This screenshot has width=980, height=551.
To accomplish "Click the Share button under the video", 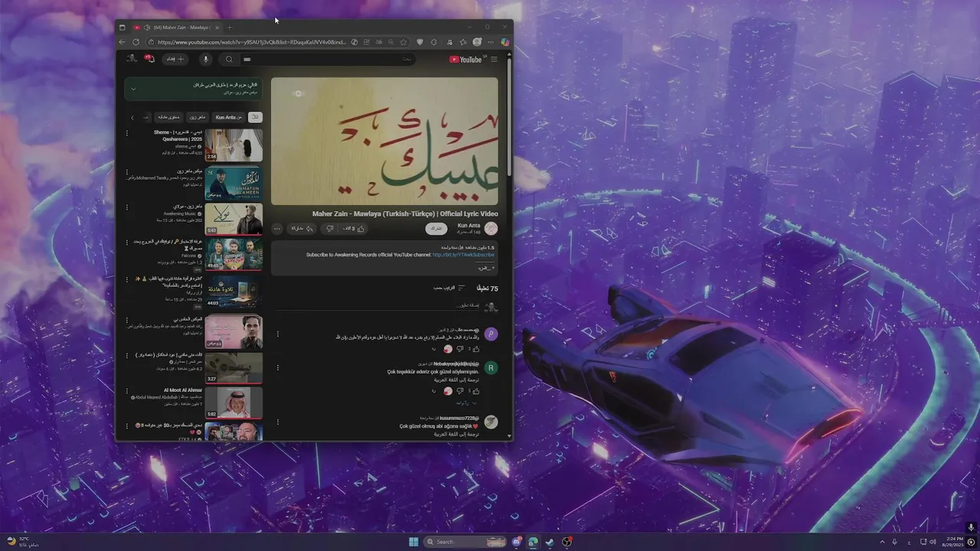I will [x=302, y=228].
